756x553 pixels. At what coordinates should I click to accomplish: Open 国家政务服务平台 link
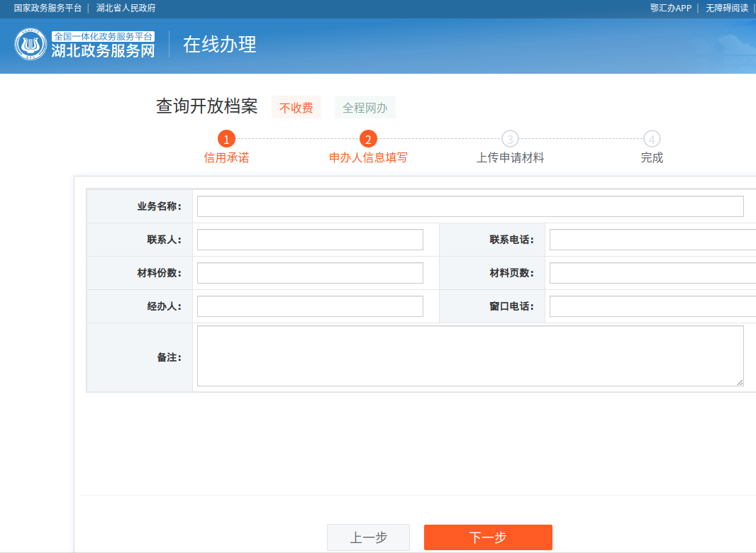(x=48, y=8)
